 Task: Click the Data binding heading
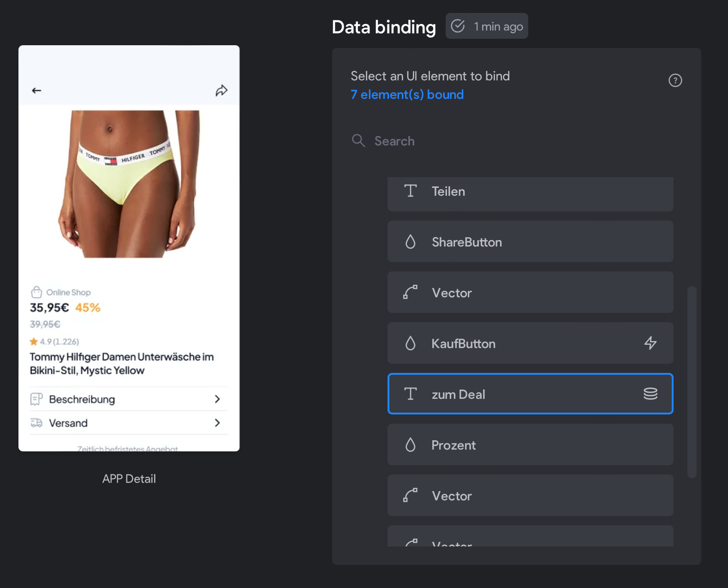click(384, 27)
